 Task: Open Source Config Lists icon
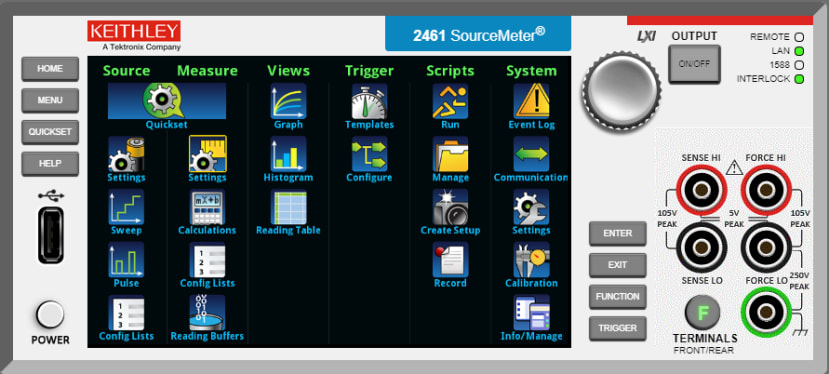126,313
